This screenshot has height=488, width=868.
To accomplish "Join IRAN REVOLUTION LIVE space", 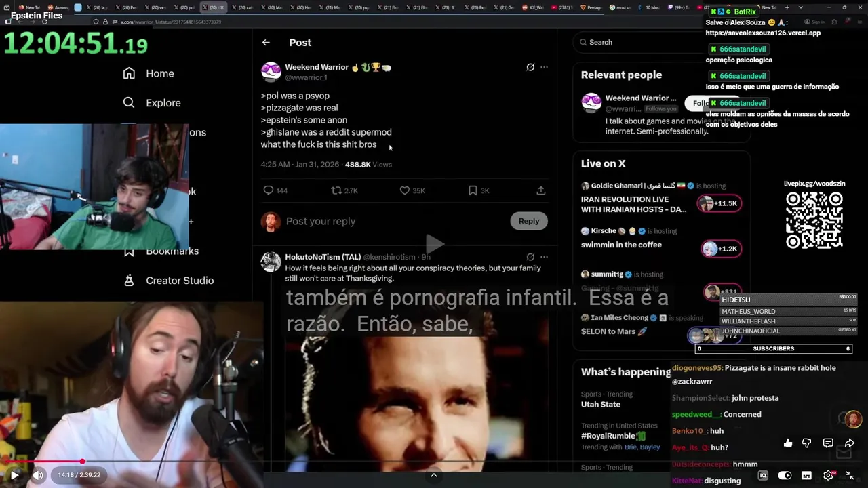I will pos(633,205).
